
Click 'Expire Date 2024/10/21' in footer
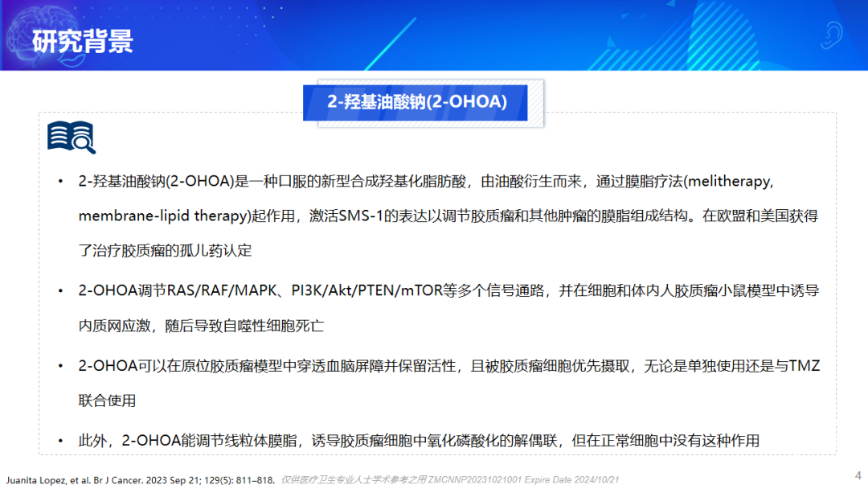click(571, 480)
